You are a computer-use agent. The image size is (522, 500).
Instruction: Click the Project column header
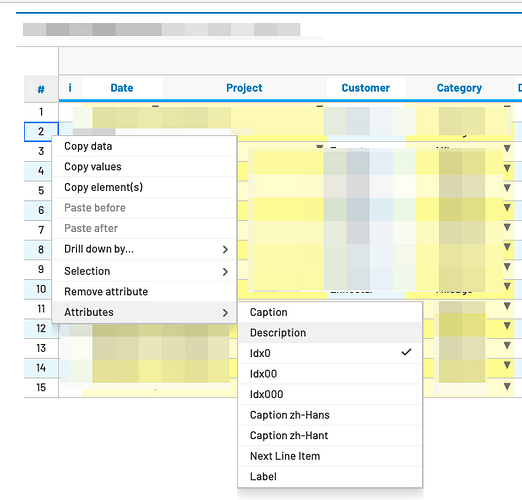(244, 88)
